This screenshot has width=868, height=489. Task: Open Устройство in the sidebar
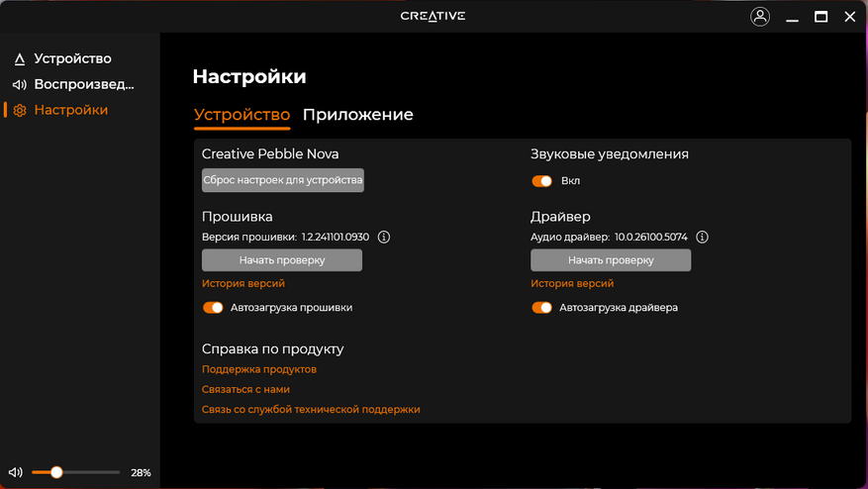[72, 58]
